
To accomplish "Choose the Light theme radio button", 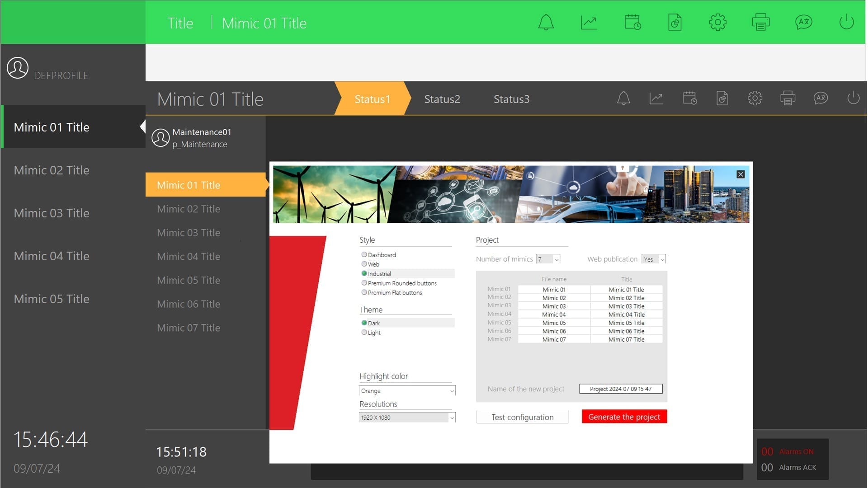I will click(364, 333).
